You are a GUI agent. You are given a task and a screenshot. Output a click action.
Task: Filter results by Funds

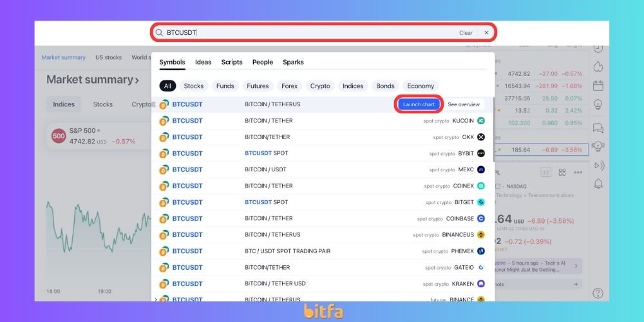[225, 86]
